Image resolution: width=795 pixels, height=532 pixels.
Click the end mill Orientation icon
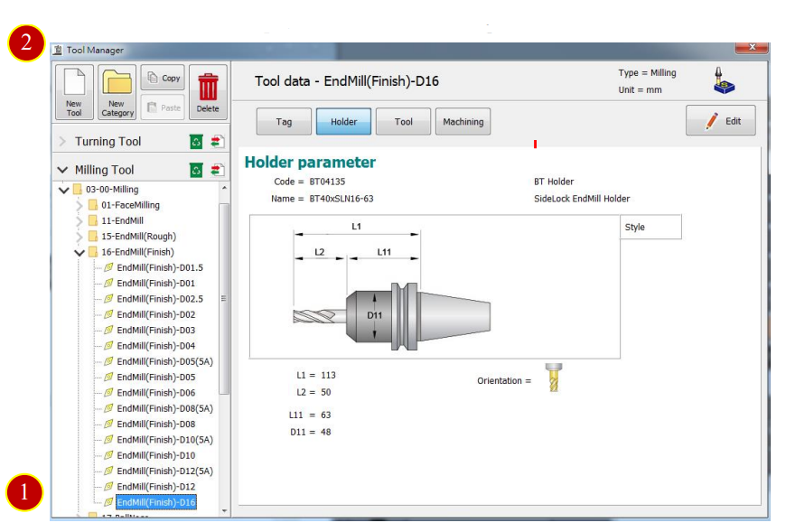(554, 378)
